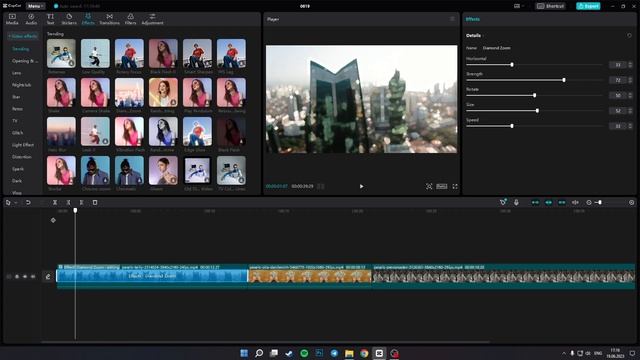Split the clip at playhead
Viewport: 640px width, 360px height.
[x=55, y=202]
